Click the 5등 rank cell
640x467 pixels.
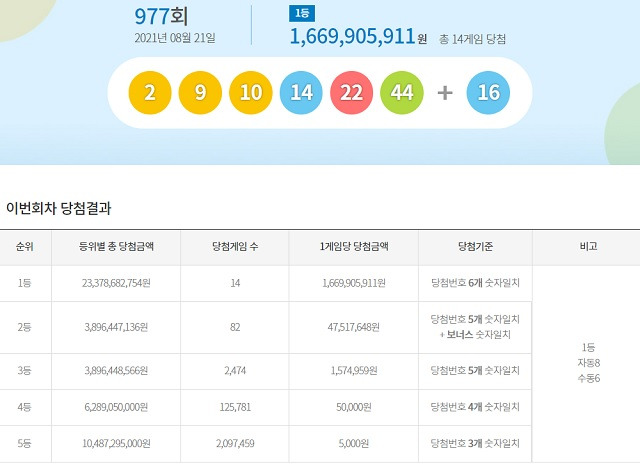click(24, 443)
